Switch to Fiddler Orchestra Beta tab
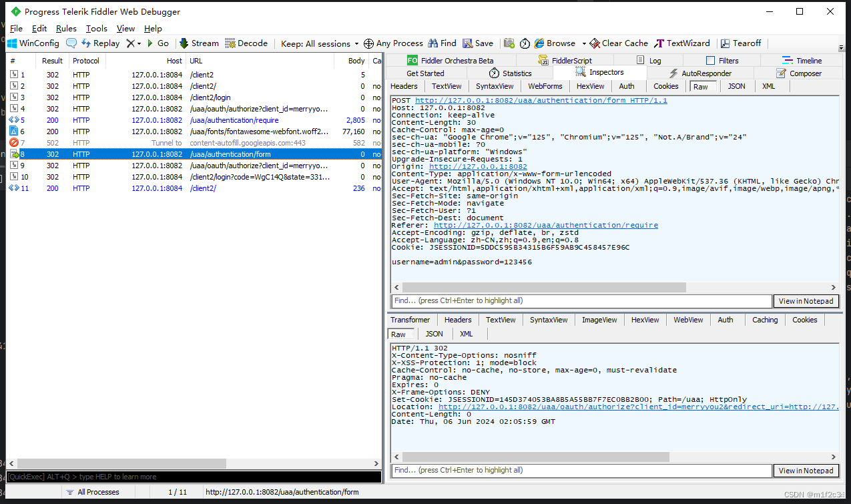Image resolution: width=851 pixels, height=504 pixels. pos(451,61)
